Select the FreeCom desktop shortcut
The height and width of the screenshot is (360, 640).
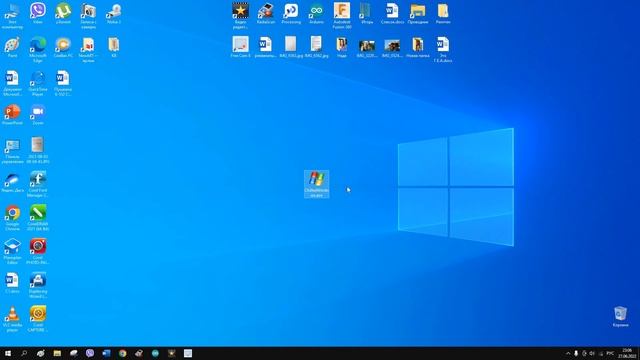[x=240, y=47]
